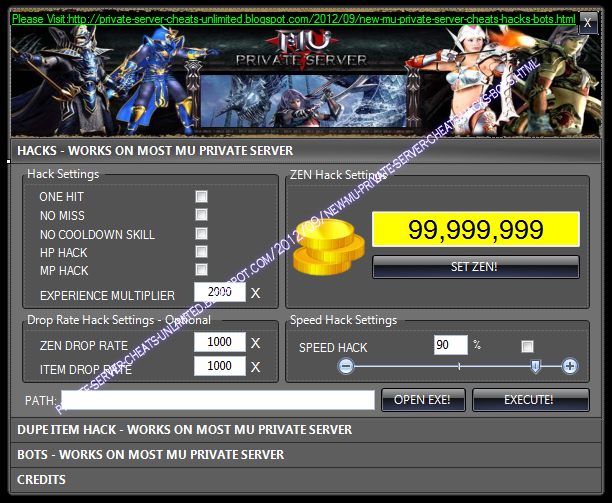Click the center MU banner image
The width and height of the screenshot is (612, 503).
tap(303, 101)
